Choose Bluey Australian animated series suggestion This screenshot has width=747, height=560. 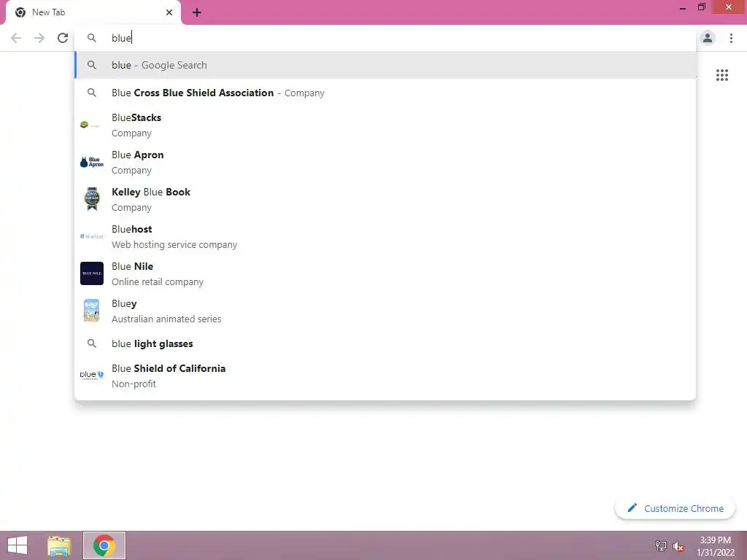point(385,311)
